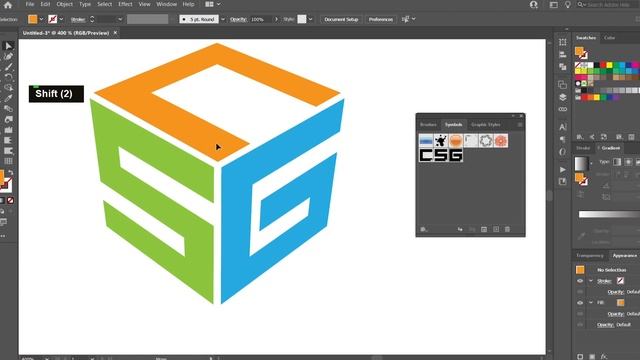
Task: Click the Document Setup button
Action: point(341,19)
